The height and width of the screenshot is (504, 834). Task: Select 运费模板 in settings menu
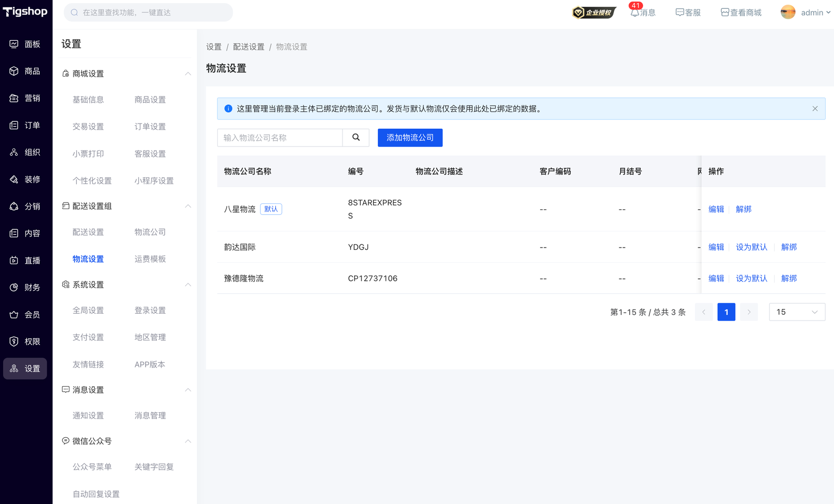150,259
